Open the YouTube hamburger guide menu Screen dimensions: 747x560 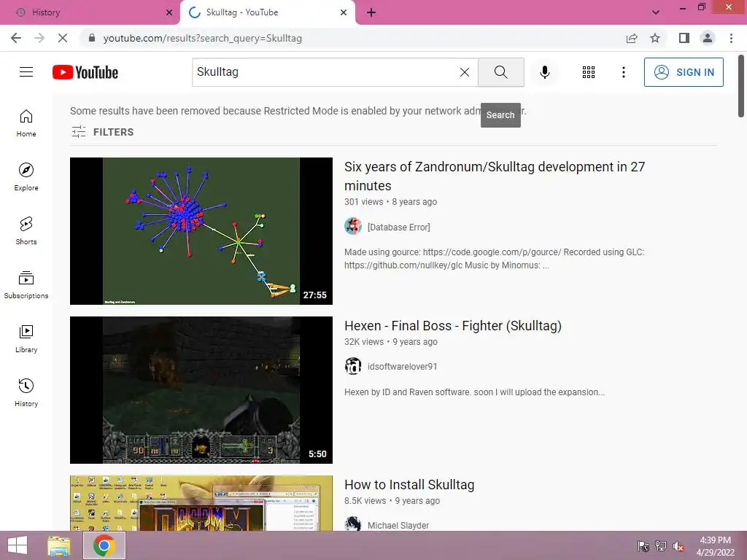click(x=26, y=72)
